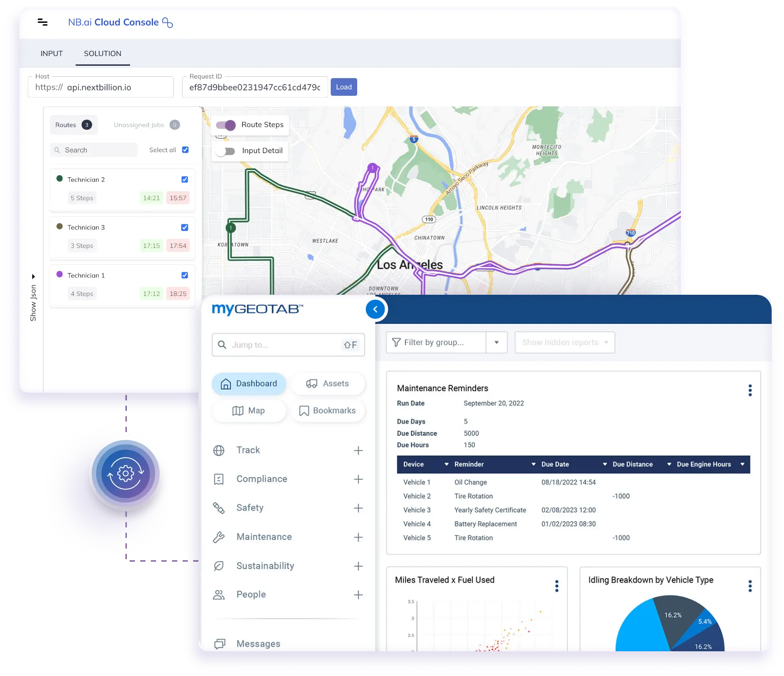Click the 710 highway shield on map

point(631,233)
